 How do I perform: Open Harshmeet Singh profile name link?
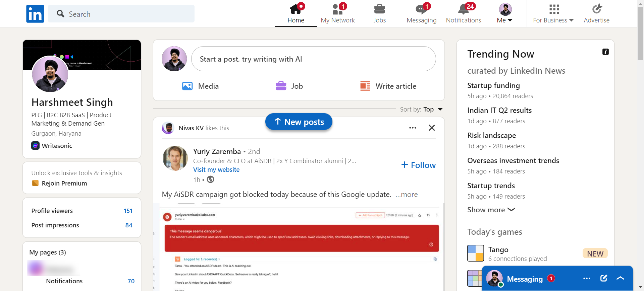tap(72, 102)
